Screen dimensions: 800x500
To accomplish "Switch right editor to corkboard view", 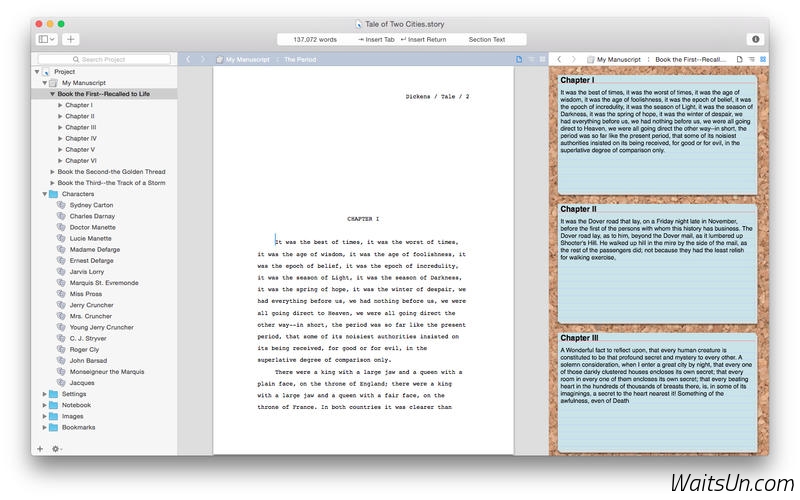I will [x=763, y=59].
